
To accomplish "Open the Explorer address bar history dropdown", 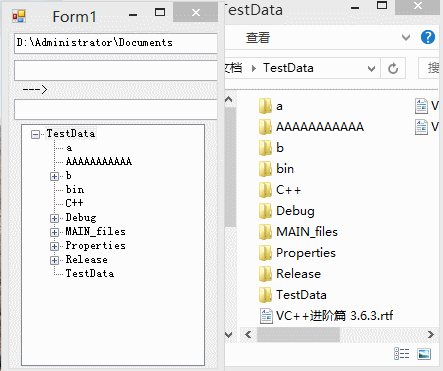I will pyautogui.click(x=371, y=69).
